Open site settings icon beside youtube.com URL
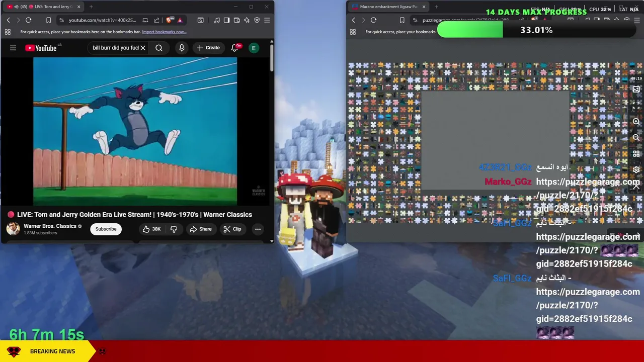Viewport: 644px width, 362px height. click(x=61, y=20)
